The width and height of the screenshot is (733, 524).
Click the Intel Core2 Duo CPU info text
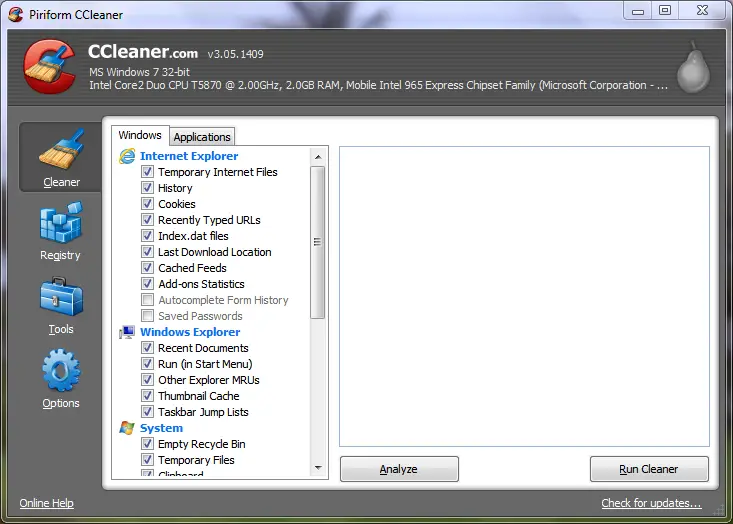378,85
